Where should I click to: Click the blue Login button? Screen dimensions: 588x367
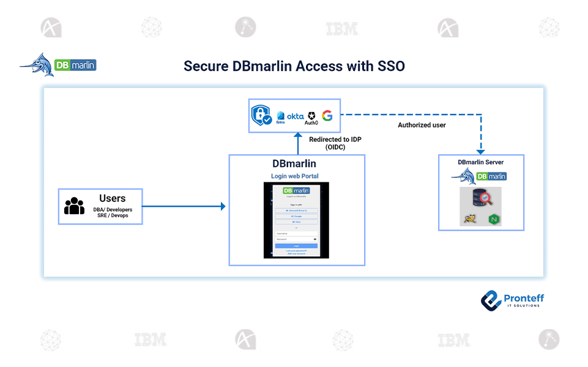(x=296, y=246)
